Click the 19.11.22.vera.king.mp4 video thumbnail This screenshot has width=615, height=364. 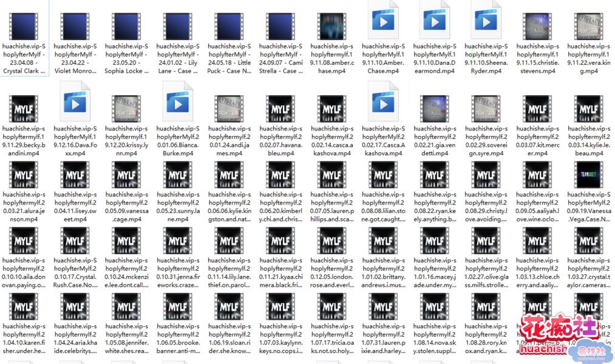(x=589, y=26)
